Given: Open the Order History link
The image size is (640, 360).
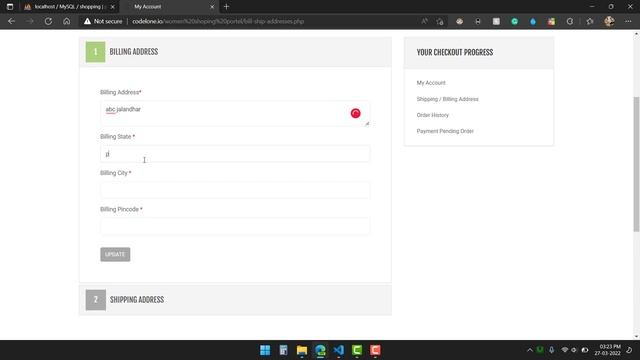Looking at the screenshot, I should click(433, 115).
